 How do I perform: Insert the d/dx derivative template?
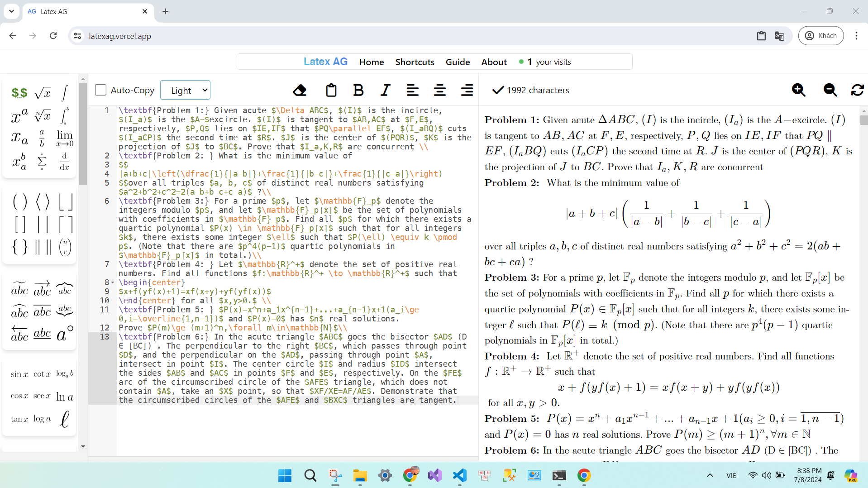(x=65, y=161)
